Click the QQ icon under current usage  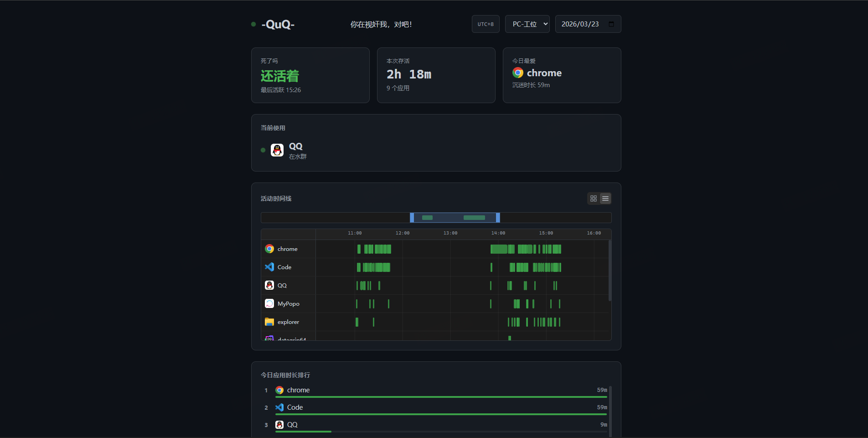(x=277, y=150)
